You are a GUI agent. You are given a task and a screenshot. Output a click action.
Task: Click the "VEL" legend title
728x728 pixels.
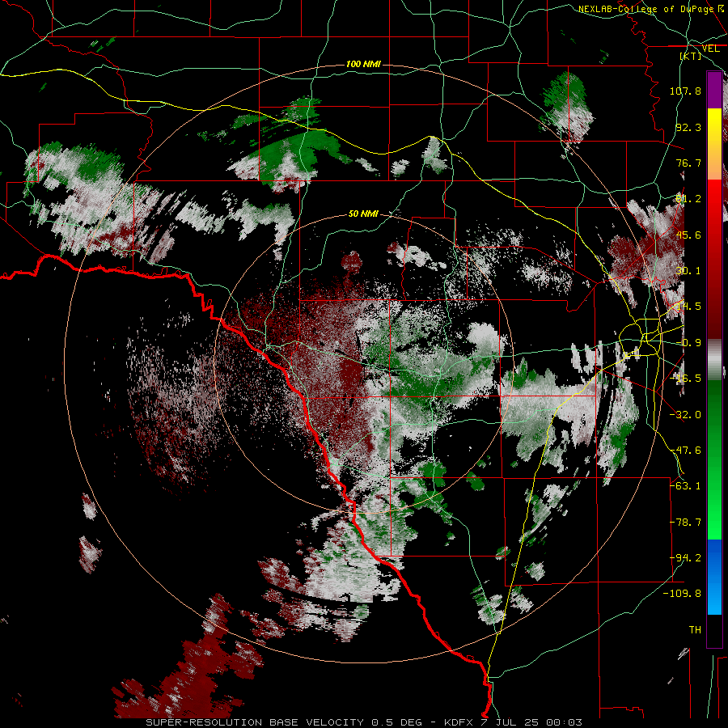710,49
